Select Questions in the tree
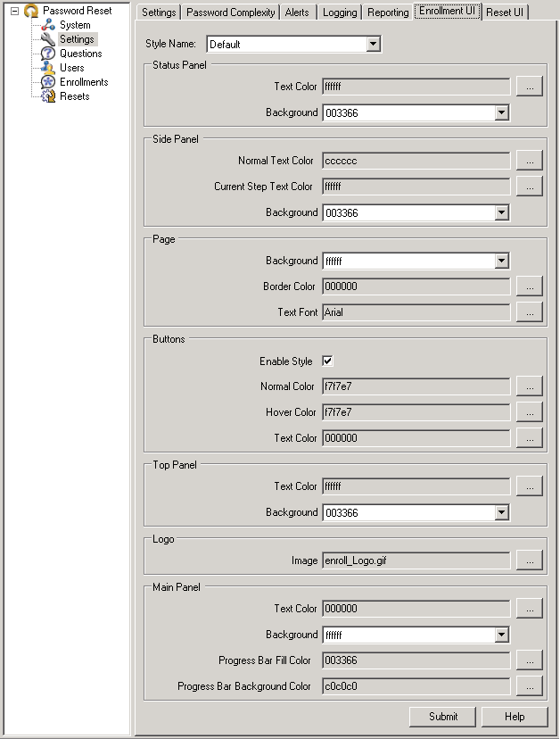Image resolution: width=560 pixels, height=739 pixels. (80, 54)
